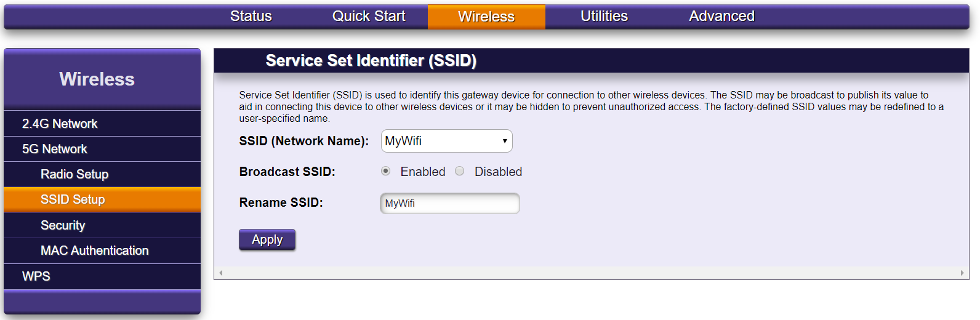Click the horizontal scrollbar right arrow
The width and height of the screenshot is (980, 320).
pos(962,273)
